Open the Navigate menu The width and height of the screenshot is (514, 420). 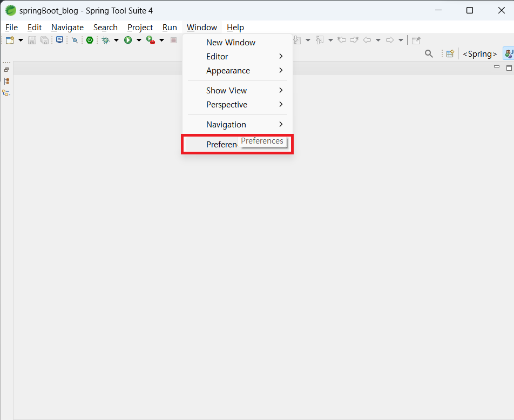coord(67,27)
